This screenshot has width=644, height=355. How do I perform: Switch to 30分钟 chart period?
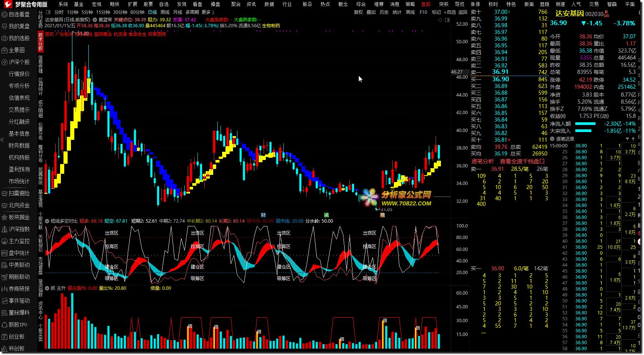click(120, 12)
